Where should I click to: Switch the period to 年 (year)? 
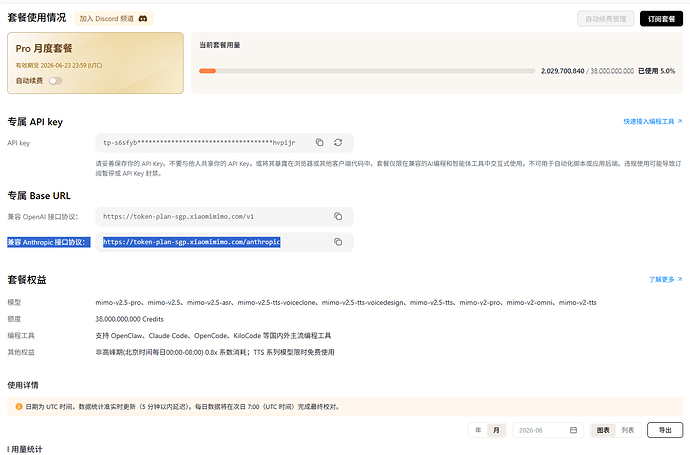tap(478, 430)
